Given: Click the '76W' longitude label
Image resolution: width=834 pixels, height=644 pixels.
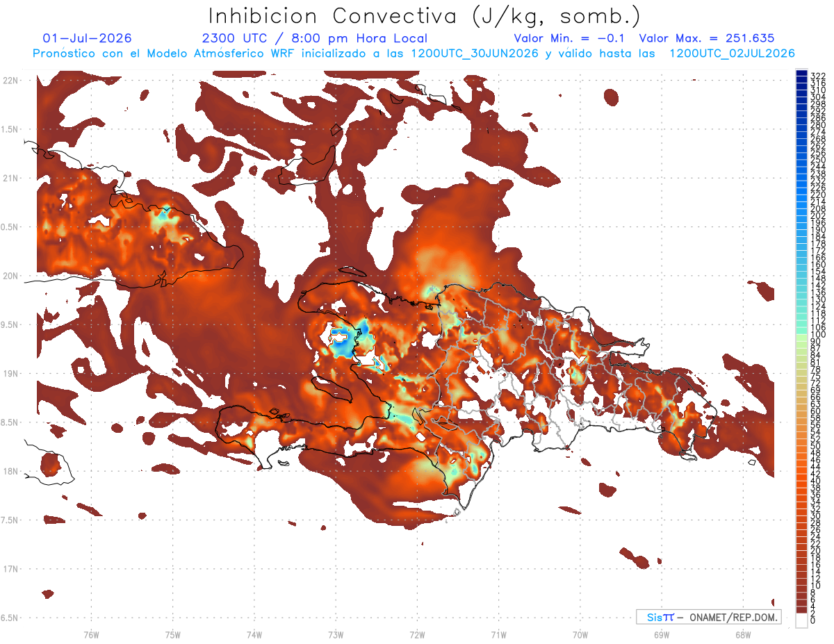Looking at the screenshot, I should coord(91,634).
